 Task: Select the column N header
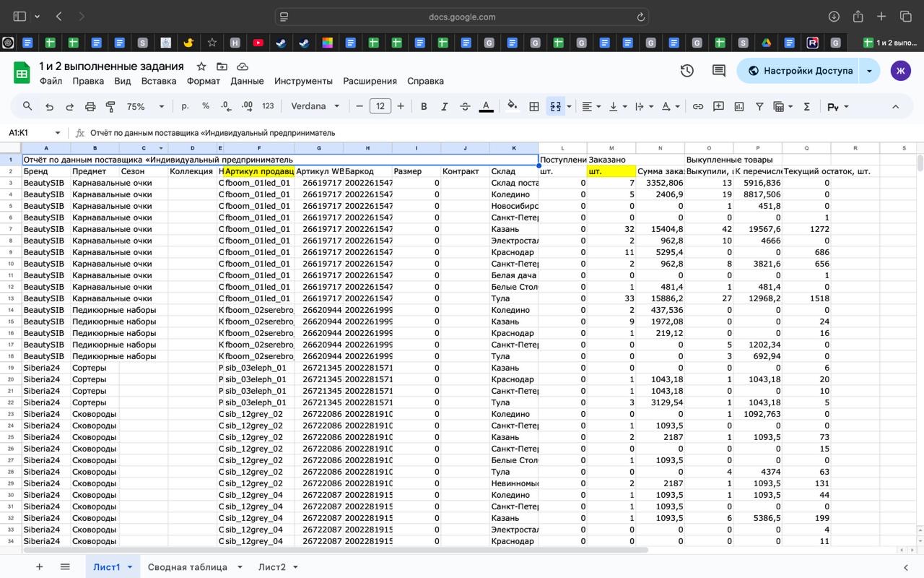tap(660, 148)
